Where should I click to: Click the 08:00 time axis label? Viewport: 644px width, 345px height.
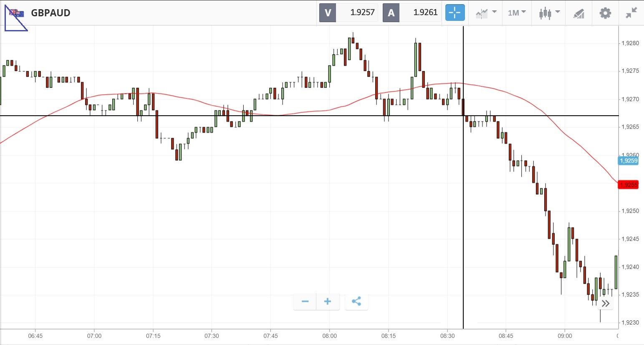pos(329,336)
